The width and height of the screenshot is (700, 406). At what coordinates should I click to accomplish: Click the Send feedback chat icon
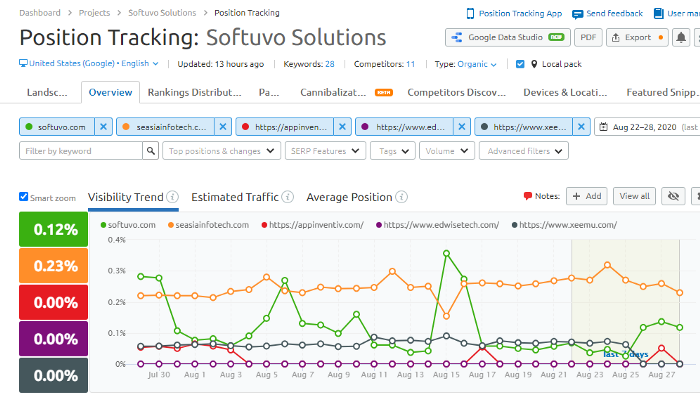pos(578,14)
